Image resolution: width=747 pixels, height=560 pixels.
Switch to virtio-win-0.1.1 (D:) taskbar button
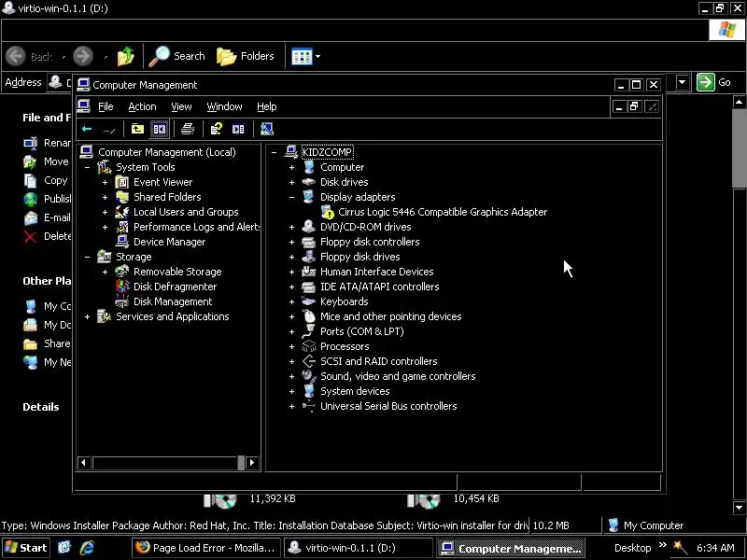tap(359, 548)
